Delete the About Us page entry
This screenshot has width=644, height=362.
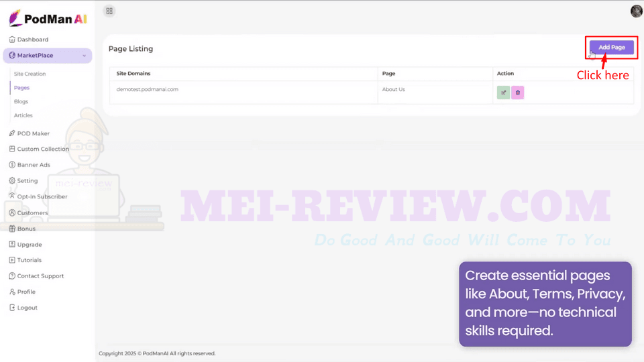pyautogui.click(x=517, y=93)
